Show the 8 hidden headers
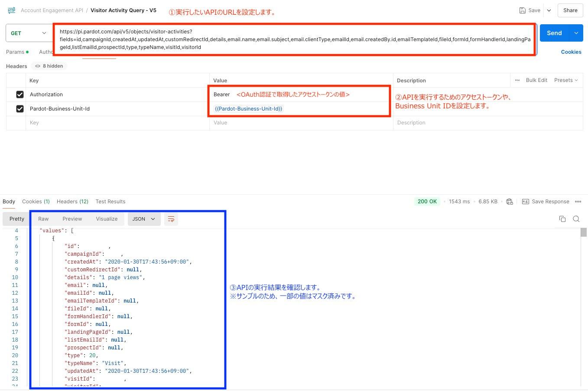The height and width of the screenshot is (391, 588). 49,66
